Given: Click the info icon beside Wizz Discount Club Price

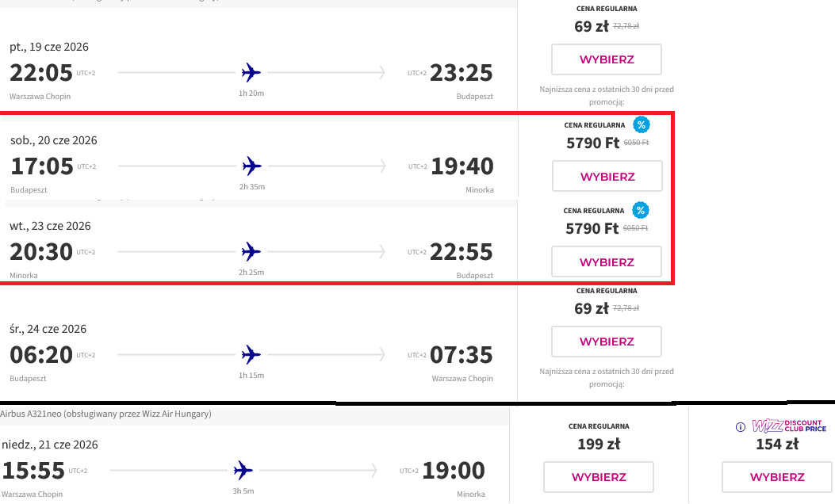Looking at the screenshot, I should (740, 427).
